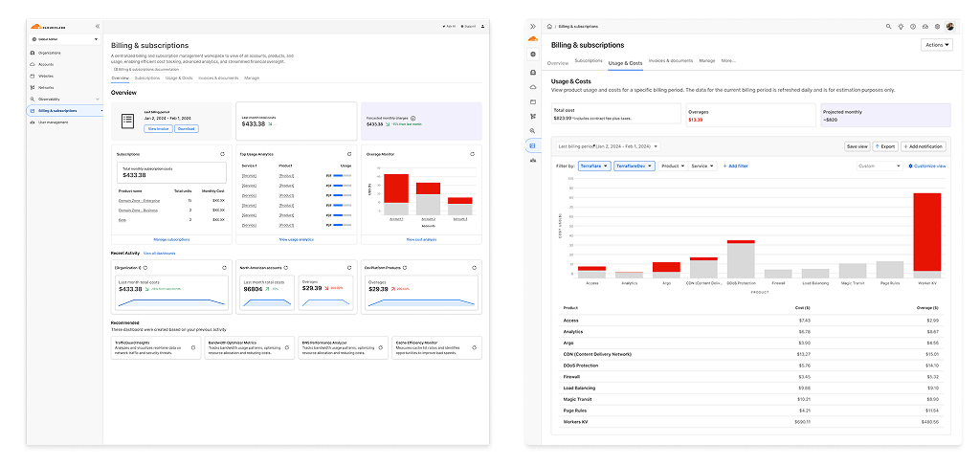Click the Networks icon in right sidebar
This screenshot has width=980, height=466.
point(532,116)
